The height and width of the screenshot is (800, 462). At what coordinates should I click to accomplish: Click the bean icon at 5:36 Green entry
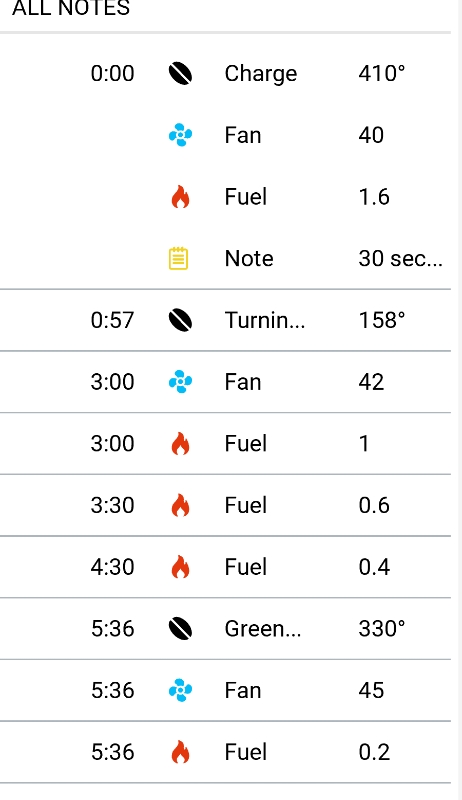[x=180, y=629]
